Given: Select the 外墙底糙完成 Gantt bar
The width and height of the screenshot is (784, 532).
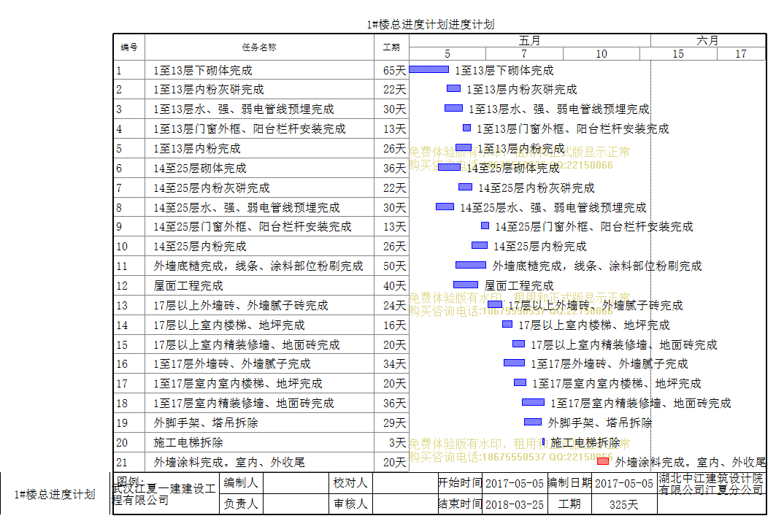Looking at the screenshot, I should pyautogui.click(x=471, y=265).
